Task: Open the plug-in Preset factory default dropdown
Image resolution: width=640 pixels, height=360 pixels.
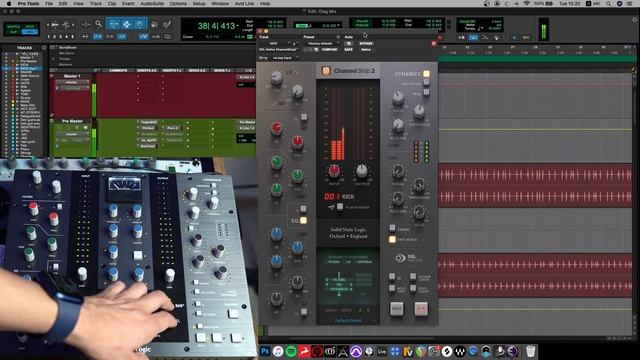Action: [322, 43]
